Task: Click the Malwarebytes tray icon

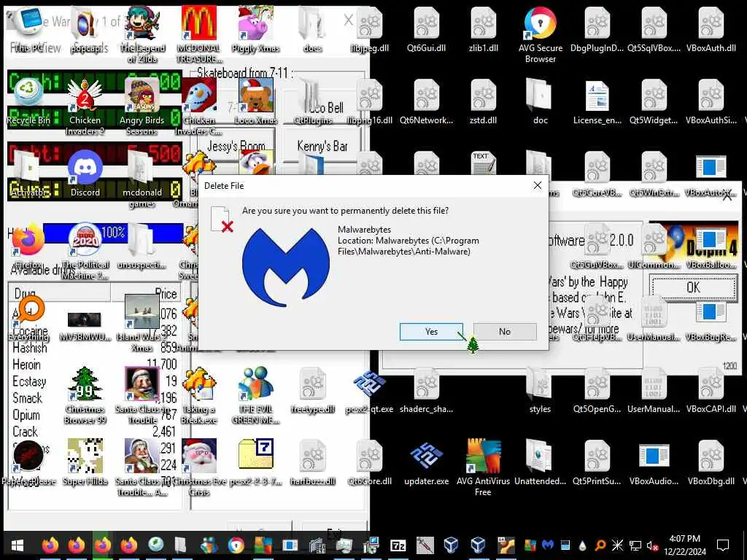Action: (x=548, y=545)
